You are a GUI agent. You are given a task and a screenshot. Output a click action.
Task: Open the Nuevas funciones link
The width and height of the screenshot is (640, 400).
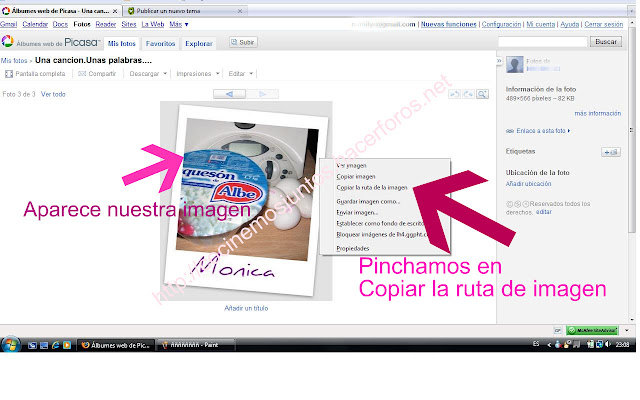[x=449, y=24]
